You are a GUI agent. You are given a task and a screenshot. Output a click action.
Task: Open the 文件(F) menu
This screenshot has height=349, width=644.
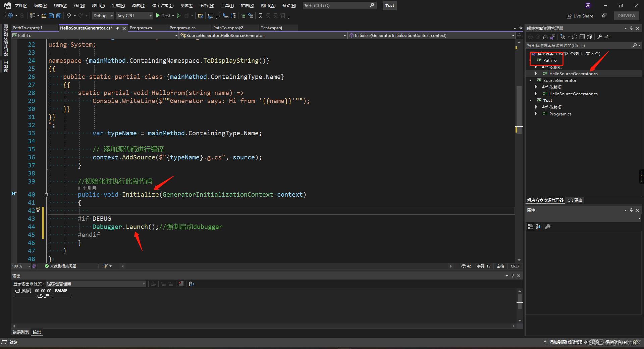coord(21,6)
